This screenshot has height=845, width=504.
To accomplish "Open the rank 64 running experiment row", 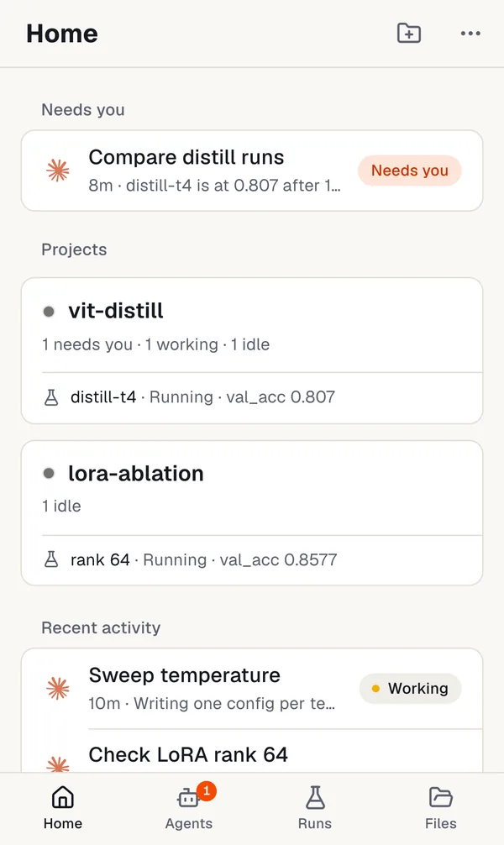I will (x=252, y=560).
